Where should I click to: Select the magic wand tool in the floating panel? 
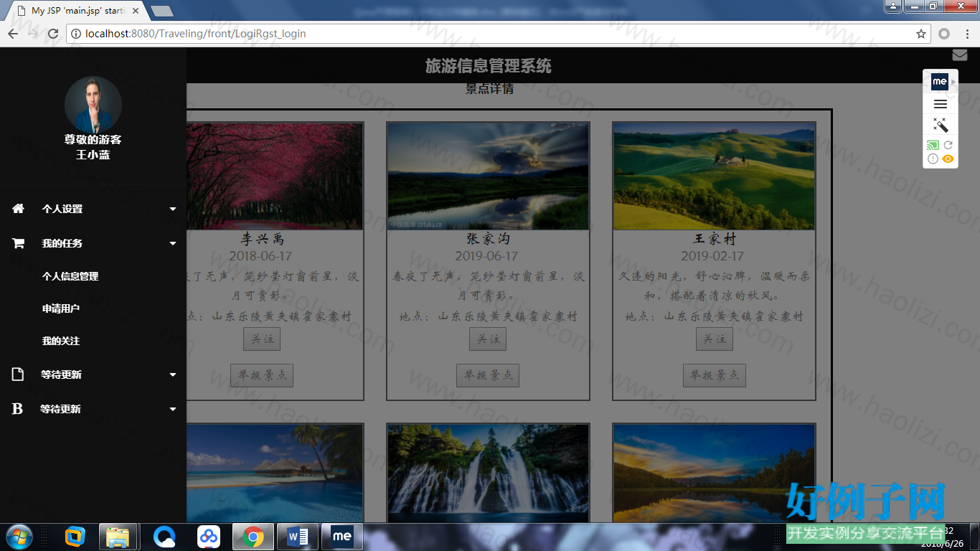point(941,125)
